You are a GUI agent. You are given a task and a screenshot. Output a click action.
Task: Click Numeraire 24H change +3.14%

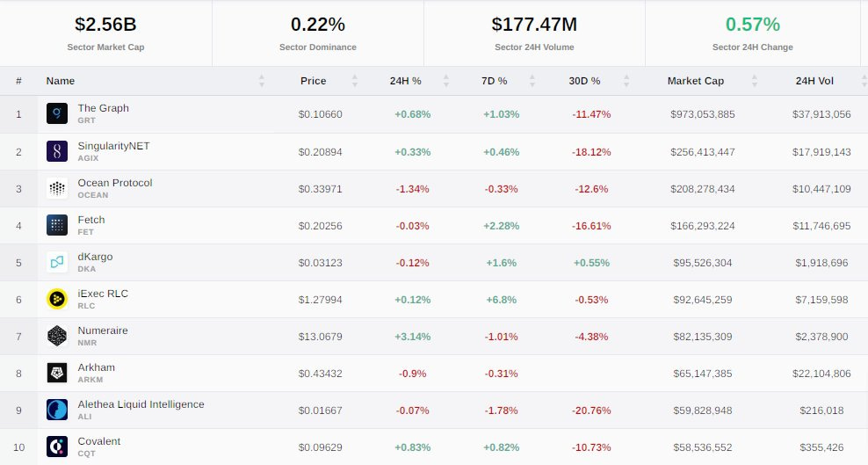tap(412, 337)
